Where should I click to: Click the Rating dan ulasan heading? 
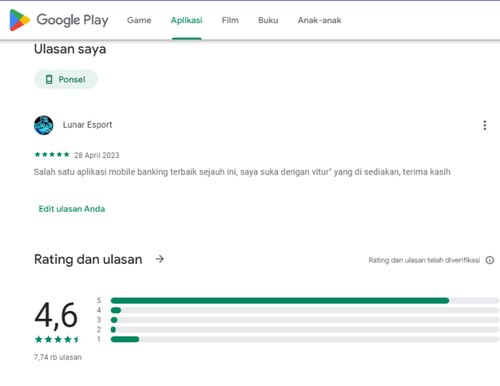[88, 259]
